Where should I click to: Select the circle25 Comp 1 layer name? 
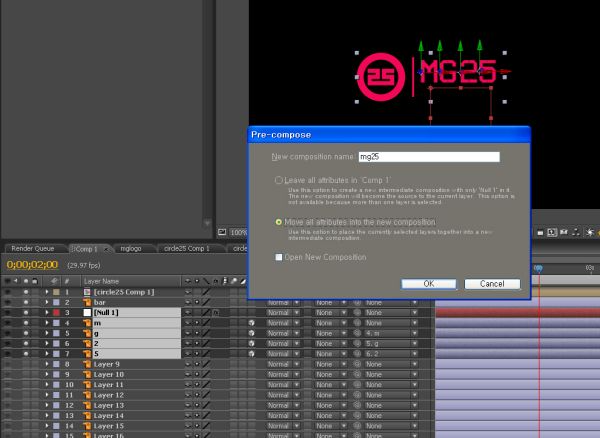[x=124, y=292]
